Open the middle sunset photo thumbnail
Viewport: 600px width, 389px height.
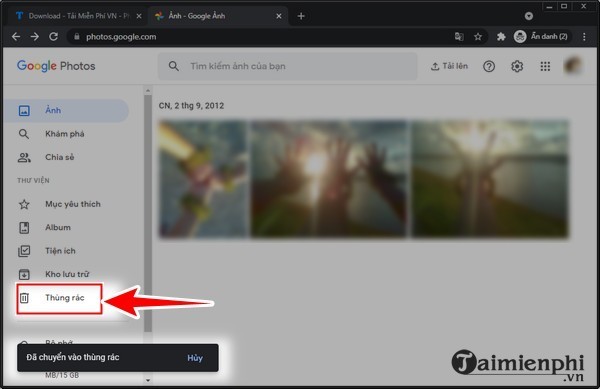pos(329,179)
